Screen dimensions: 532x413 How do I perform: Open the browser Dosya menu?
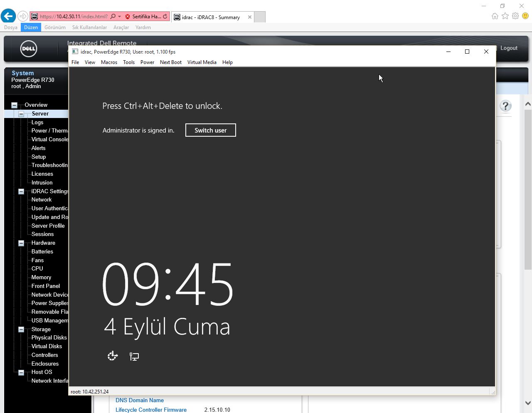click(x=11, y=27)
